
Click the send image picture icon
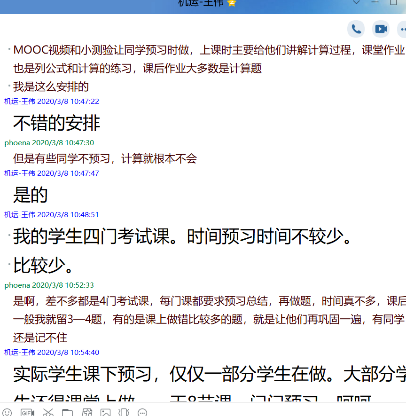105,412
